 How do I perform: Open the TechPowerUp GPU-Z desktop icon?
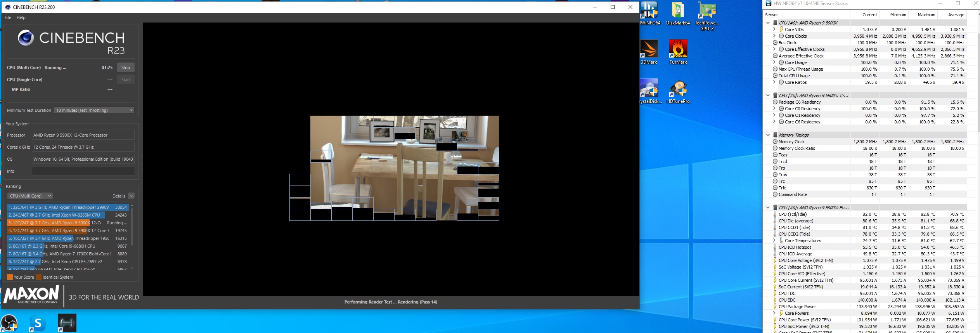(x=707, y=16)
